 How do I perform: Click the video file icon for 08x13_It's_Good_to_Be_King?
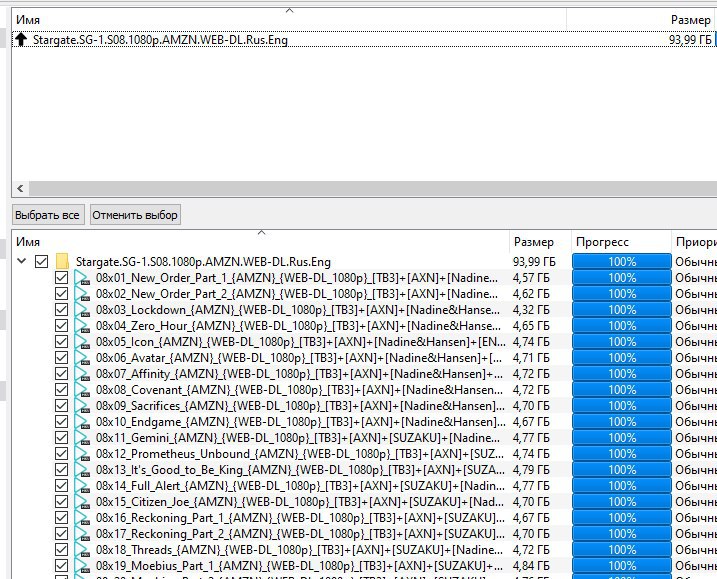point(82,470)
